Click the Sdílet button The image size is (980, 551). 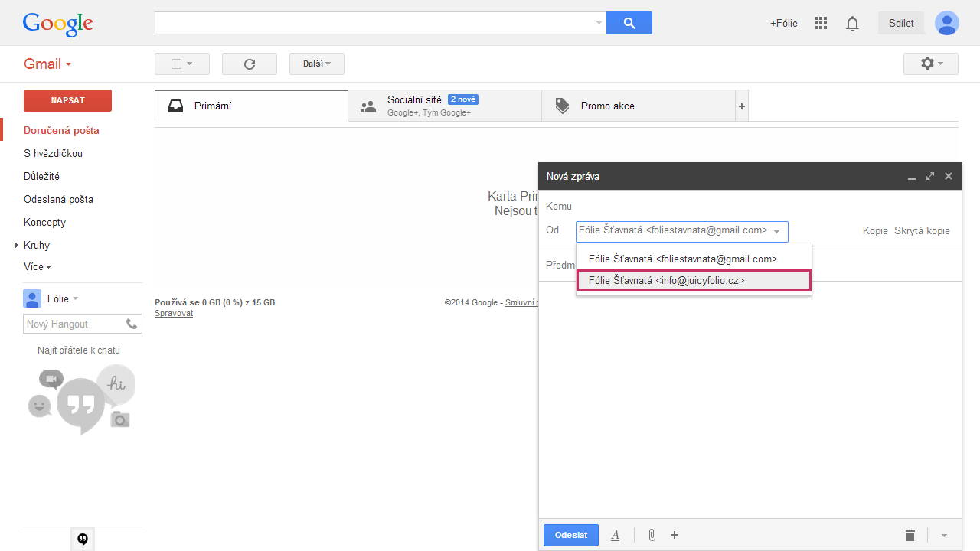coord(901,23)
